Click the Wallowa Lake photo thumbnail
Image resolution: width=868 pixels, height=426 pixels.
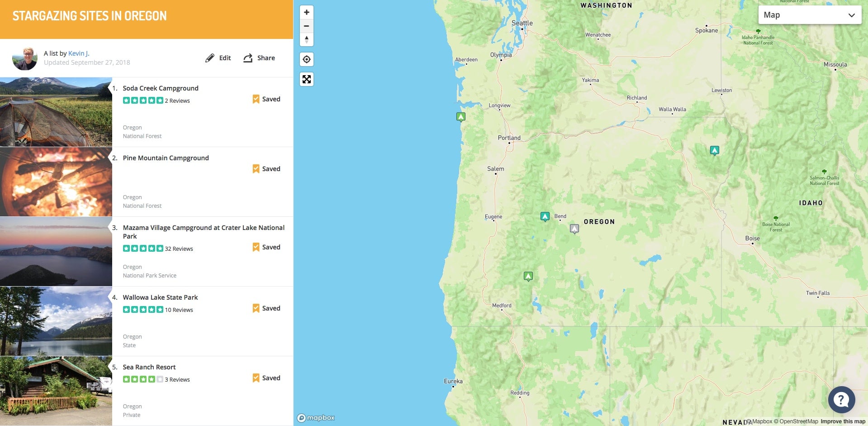click(56, 321)
